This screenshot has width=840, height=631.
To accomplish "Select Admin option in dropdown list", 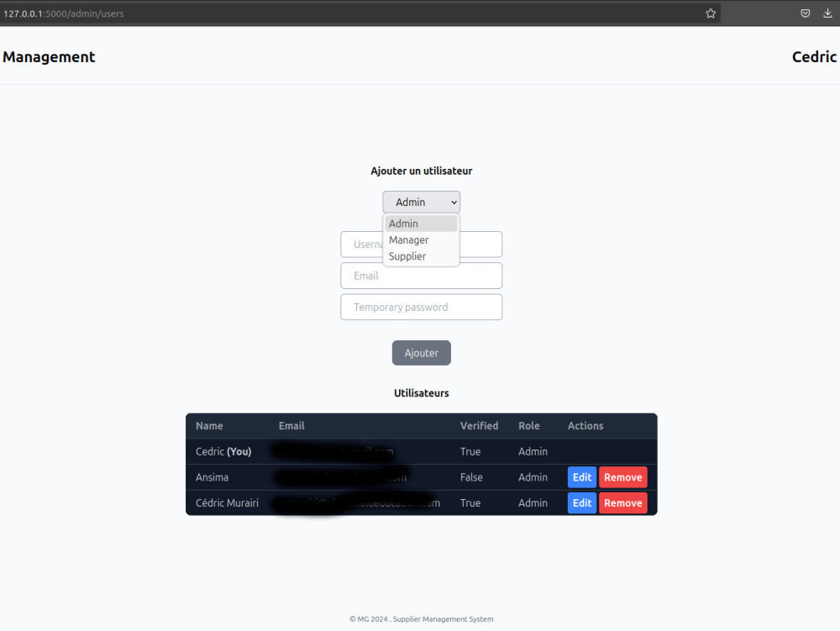I will (x=421, y=223).
